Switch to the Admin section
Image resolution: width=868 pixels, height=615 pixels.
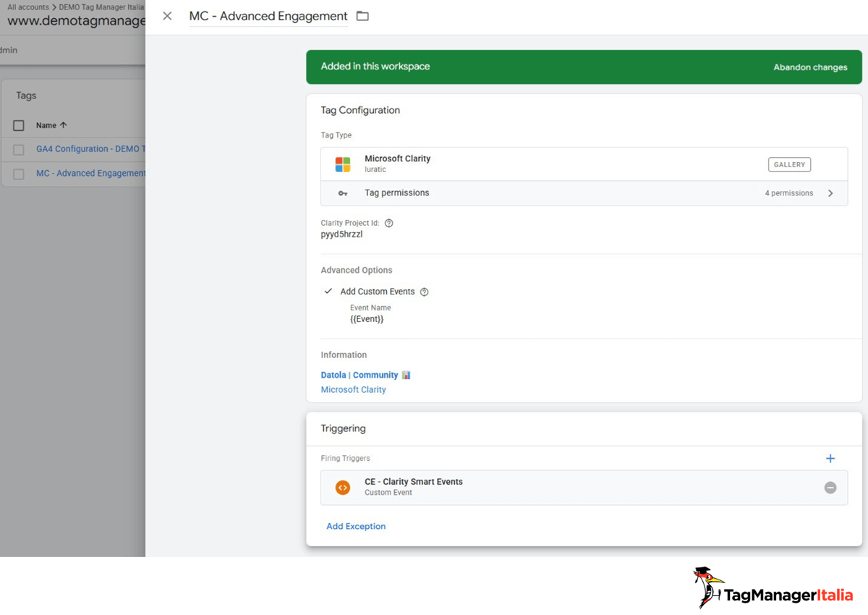7,49
